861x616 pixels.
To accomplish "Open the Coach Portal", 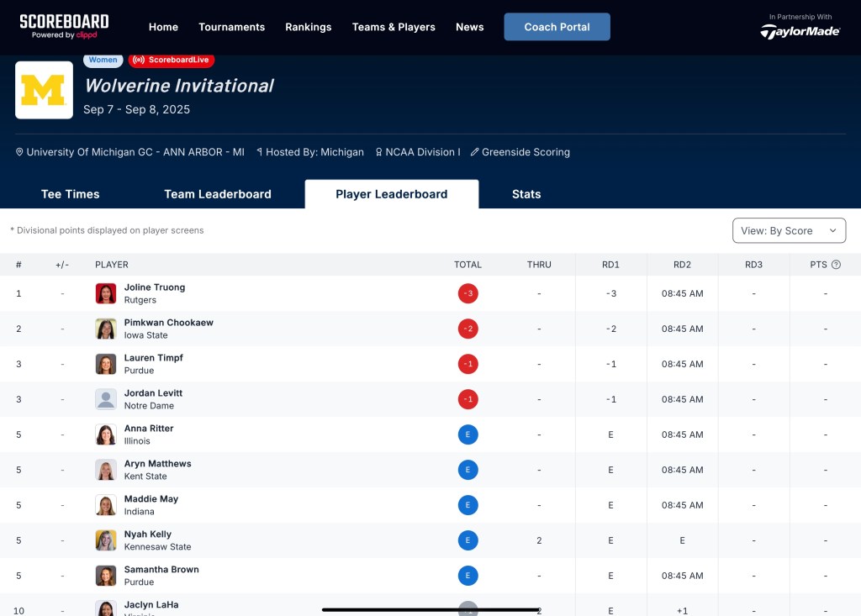I will [x=557, y=27].
